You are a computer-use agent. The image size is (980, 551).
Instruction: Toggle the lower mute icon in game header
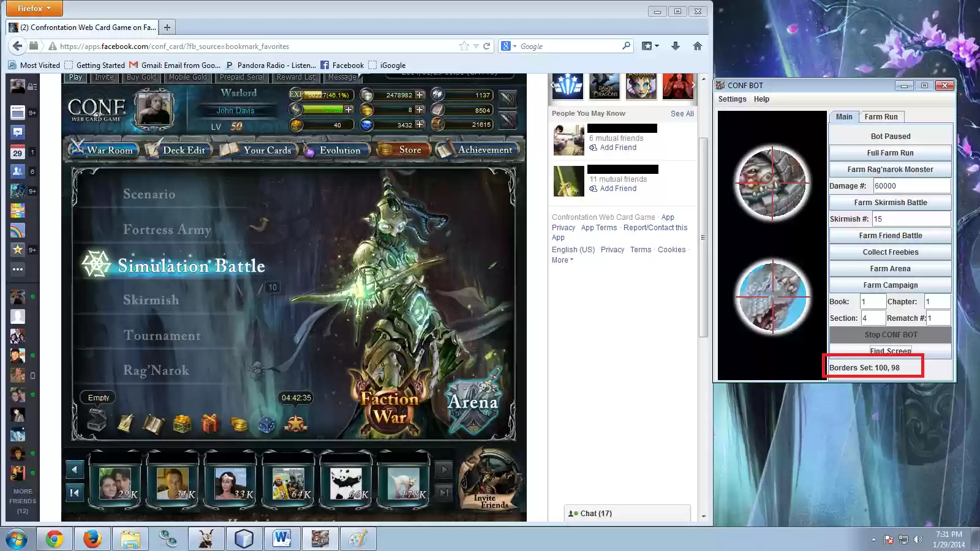[x=507, y=121]
